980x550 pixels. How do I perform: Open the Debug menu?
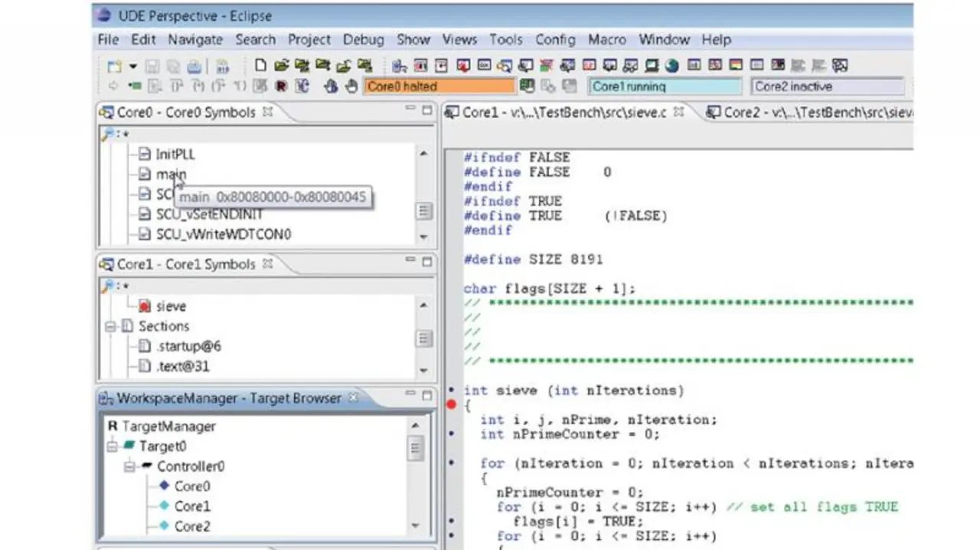(363, 40)
